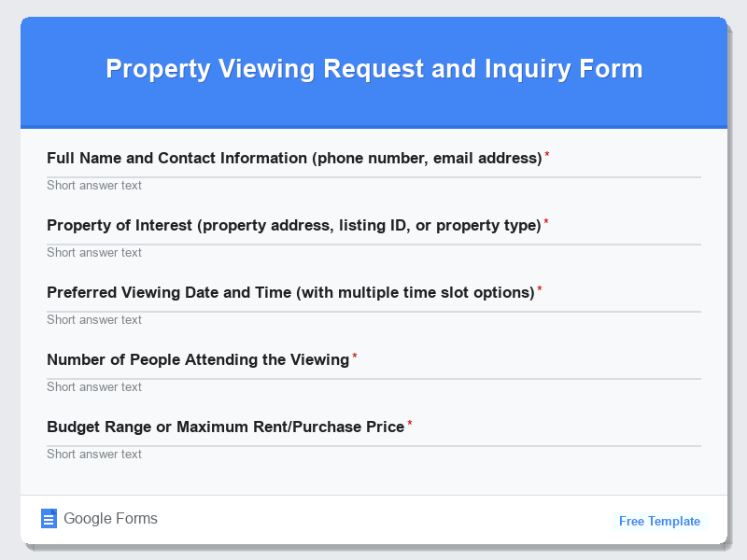Screen dimensions: 747x560
Task: Click the asterisk beside Property of Interest
Action: click(546, 221)
